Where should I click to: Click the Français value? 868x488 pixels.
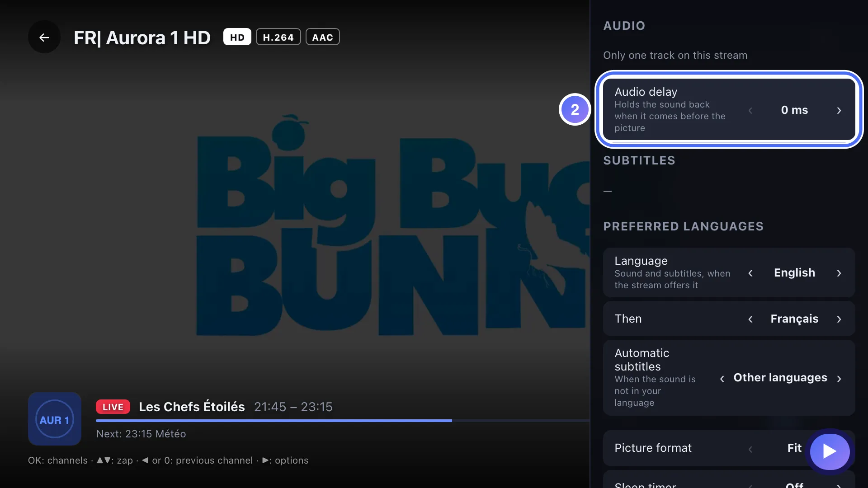click(x=794, y=319)
